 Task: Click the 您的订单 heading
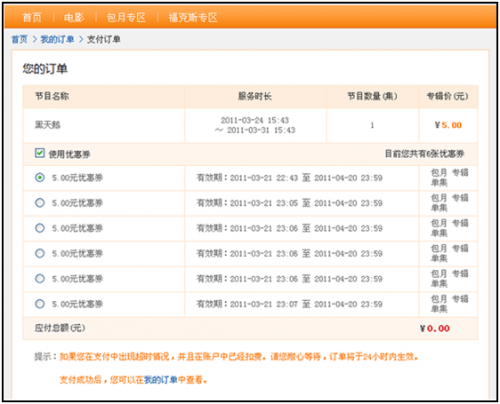[45, 69]
